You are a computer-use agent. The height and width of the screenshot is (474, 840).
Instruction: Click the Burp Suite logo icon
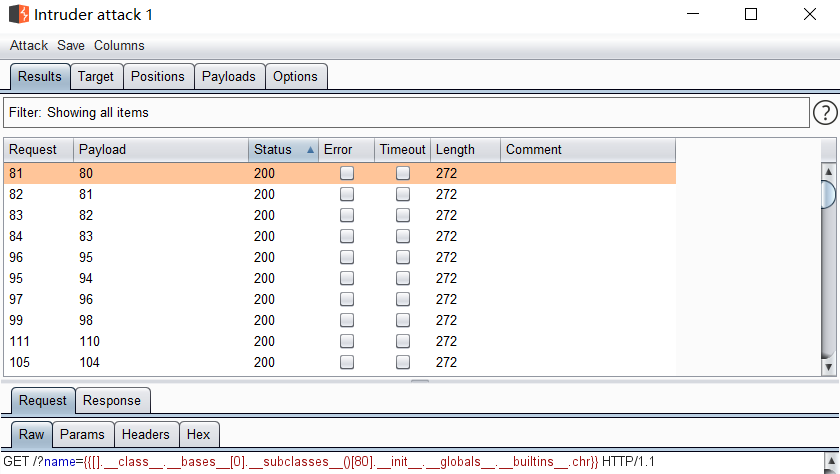point(18,15)
